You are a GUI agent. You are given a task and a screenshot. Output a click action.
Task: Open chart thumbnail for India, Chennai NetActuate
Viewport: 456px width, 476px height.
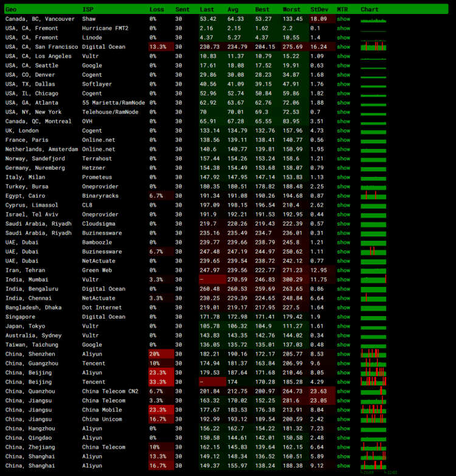(373, 297)
